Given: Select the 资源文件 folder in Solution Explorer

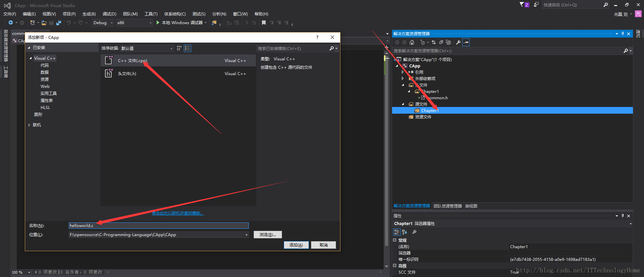Looking at the screenshot, I should (423, 117).
